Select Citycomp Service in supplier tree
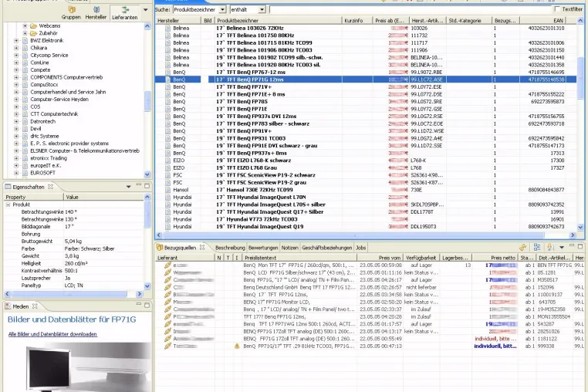Screen dimensions: 588x392 tap(49, 55)
